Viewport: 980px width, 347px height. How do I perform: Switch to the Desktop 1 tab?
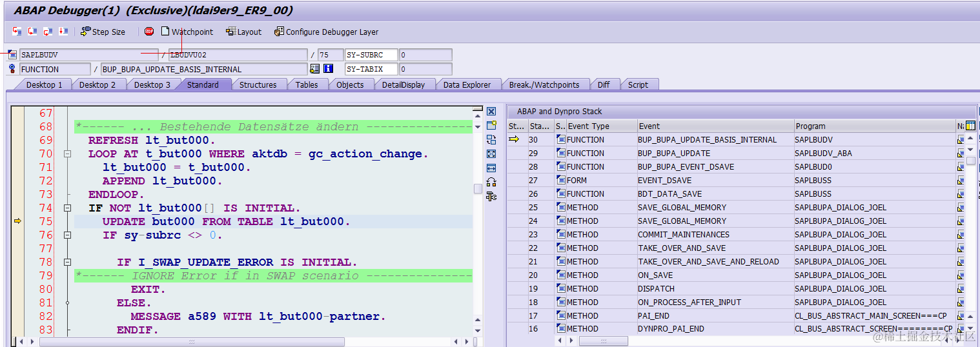44,84
